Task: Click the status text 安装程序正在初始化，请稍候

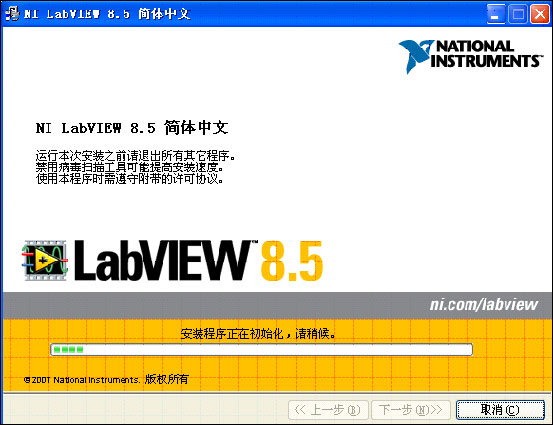Action: tap(258, 333)
